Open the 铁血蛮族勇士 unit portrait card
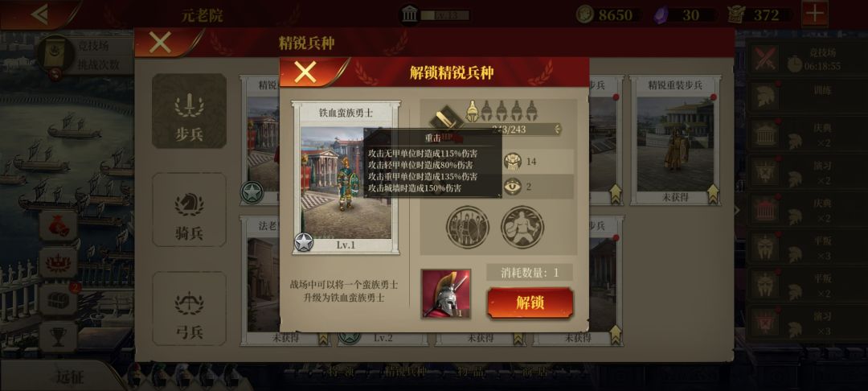Screen dimensions: 868x391 coord(346,178)
